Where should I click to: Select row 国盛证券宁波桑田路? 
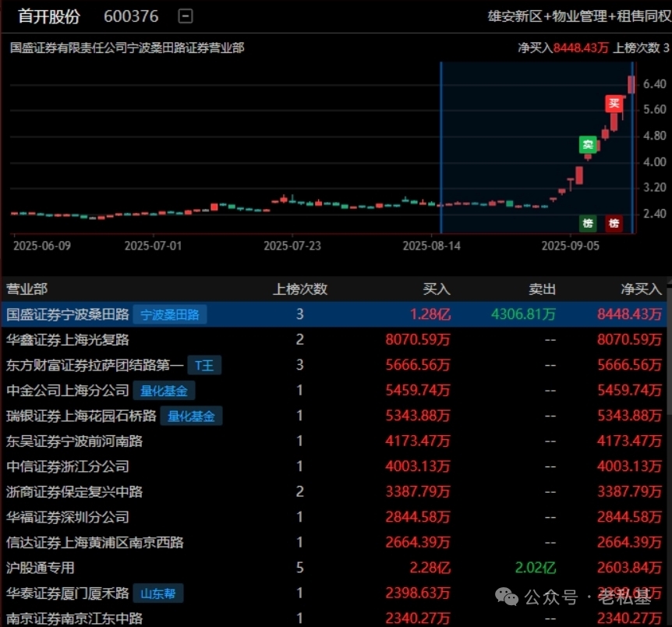coord(334,314)
